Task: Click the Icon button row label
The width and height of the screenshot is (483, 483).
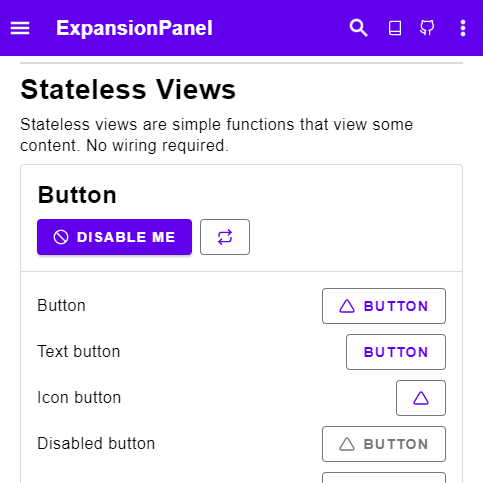Action: point(79,397)
